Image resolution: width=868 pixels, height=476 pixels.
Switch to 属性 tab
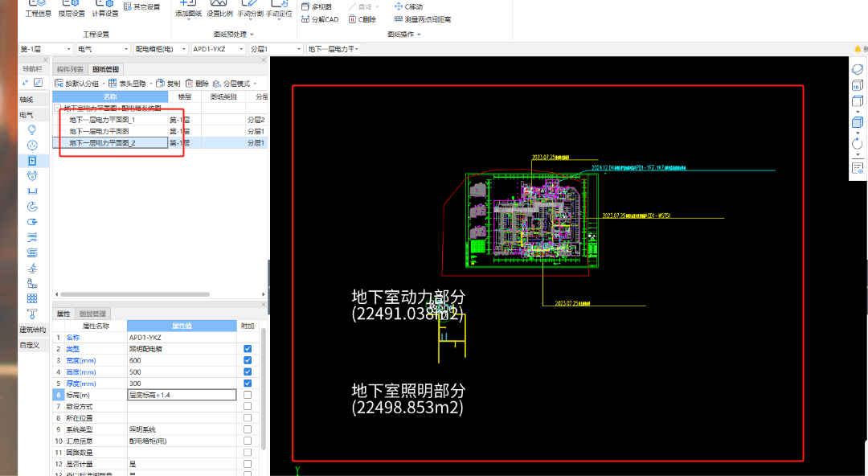[x=63, y=314]
